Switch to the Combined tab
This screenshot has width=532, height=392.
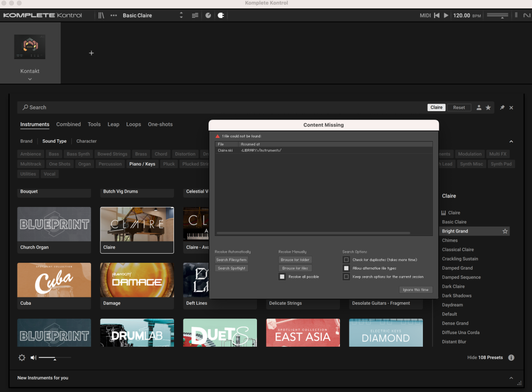(x=69, y=124)
